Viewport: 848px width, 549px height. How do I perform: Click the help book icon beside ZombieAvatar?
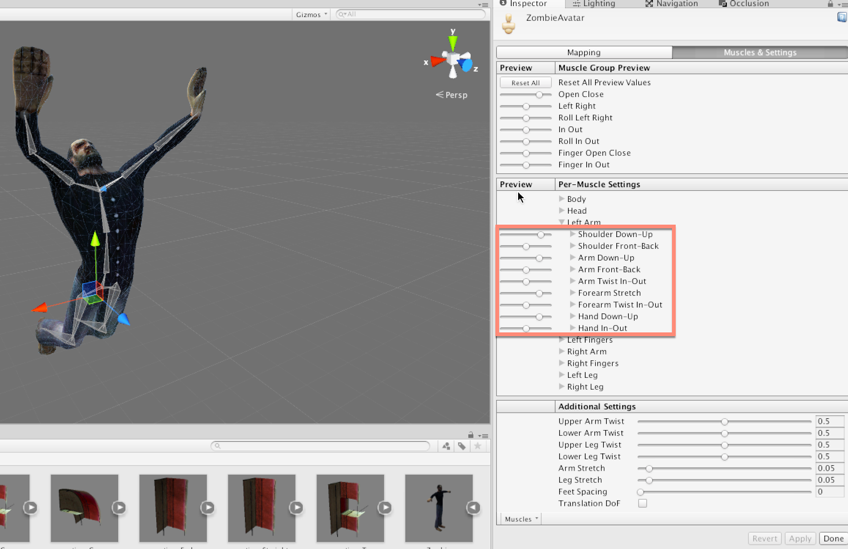pos(841,18)
